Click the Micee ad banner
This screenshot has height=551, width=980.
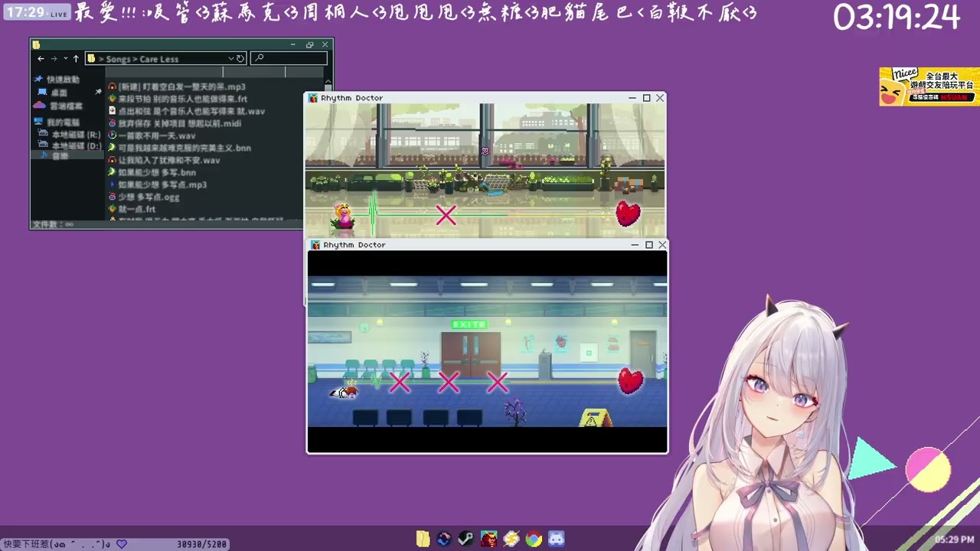(x=929, y=86)
